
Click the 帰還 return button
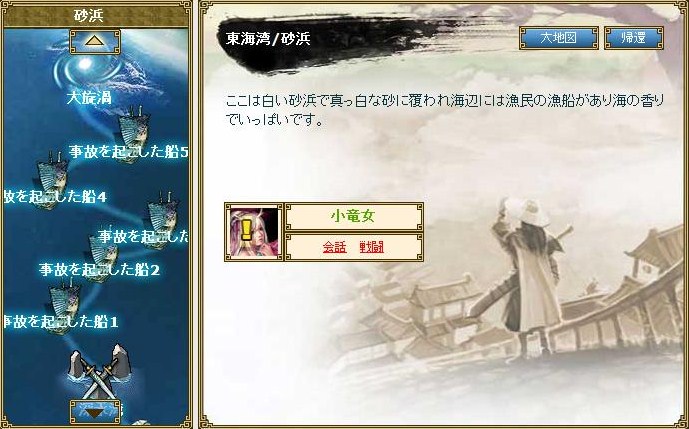[634, 38]
